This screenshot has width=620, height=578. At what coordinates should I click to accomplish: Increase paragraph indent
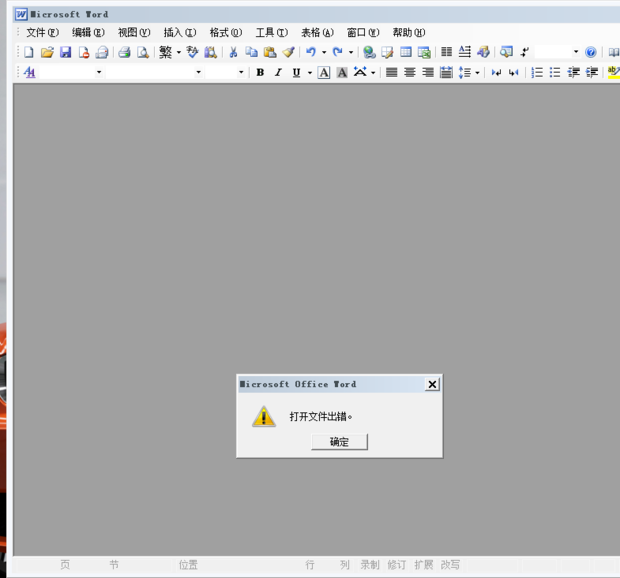tap(592, 72)
